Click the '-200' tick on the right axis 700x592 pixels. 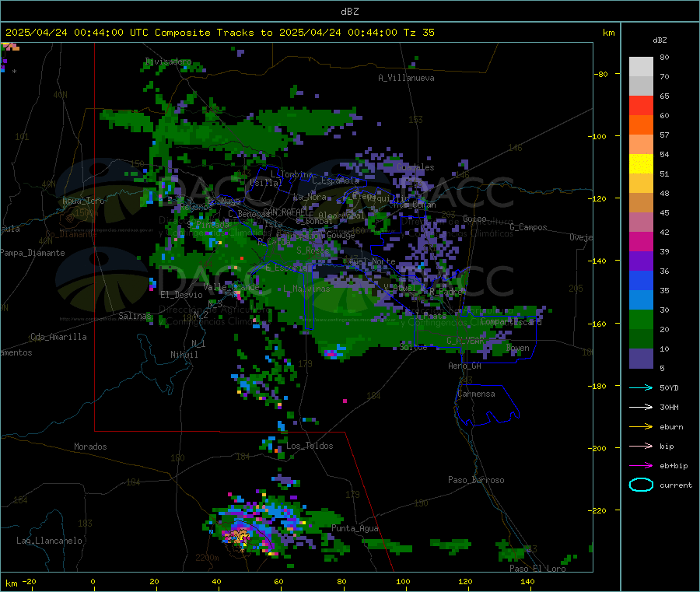[597, 448]
